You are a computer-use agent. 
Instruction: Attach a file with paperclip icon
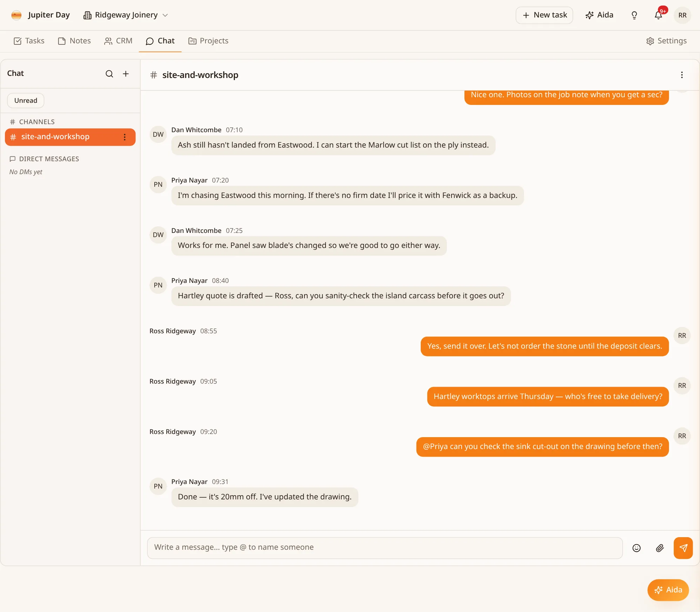pos(660,548)
